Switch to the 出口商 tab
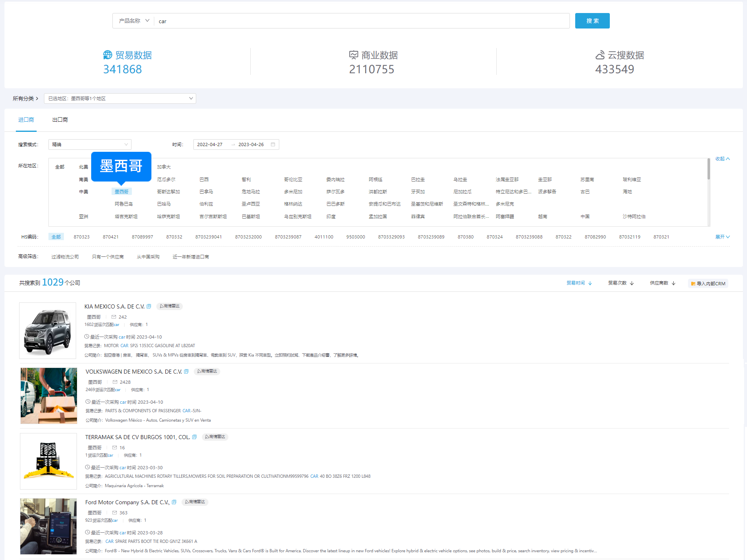 60,120
